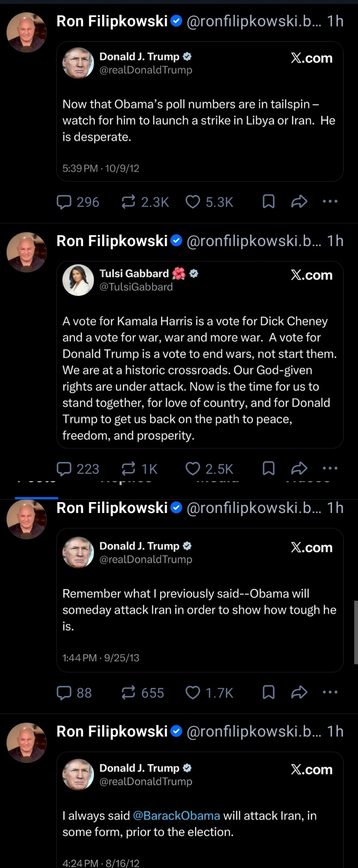Share the Tulsi Gabbard quote post
Image resolution: width=358 pixels, height=868 pixels.
coord(299,468)
